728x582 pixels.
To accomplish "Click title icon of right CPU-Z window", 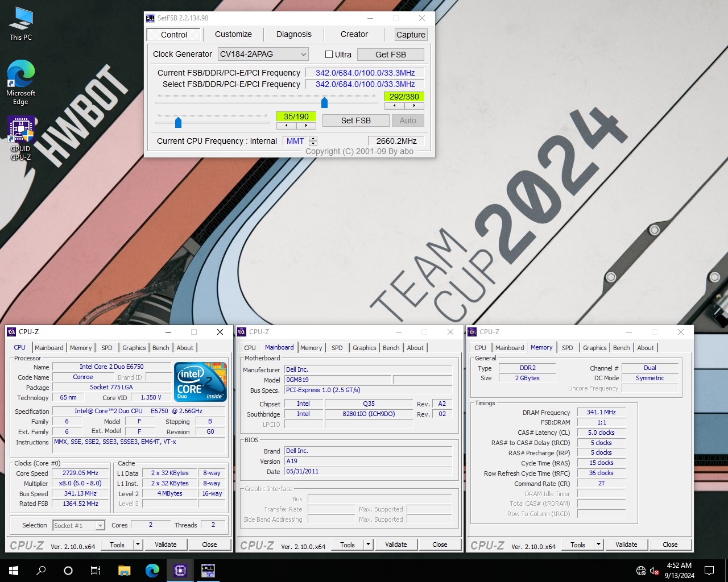I will pyautogui.click(x=472, y=332).
